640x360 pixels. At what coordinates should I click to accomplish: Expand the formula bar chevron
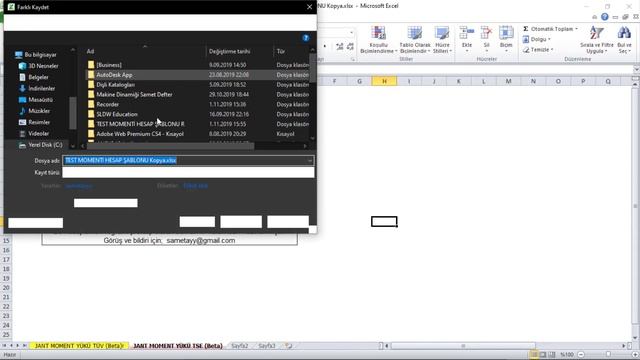(x=636, y=70)
